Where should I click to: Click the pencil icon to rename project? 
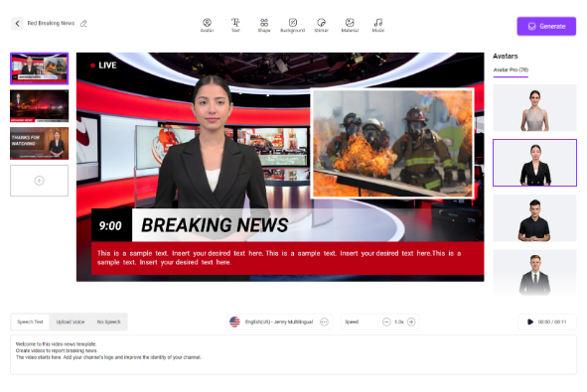[83, 23]
